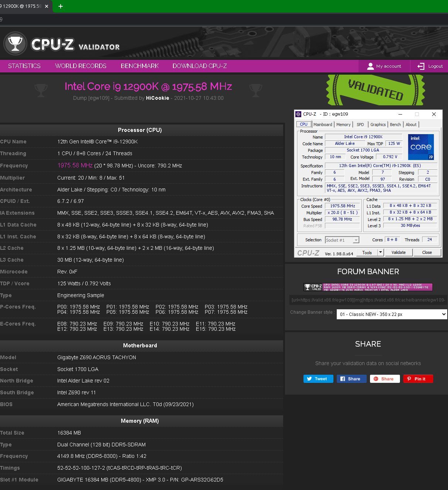Click the Level 3 30 MBytes cache field
448x490 pixels.
pyautogui.click(x=410, y=225)
